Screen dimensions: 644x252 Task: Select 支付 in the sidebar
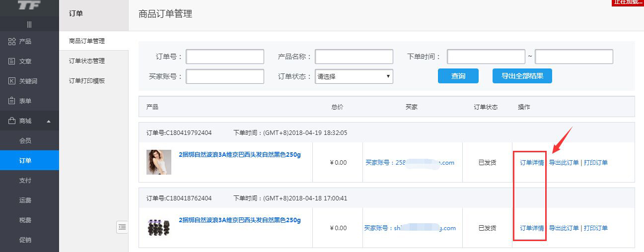pos(25,181)
